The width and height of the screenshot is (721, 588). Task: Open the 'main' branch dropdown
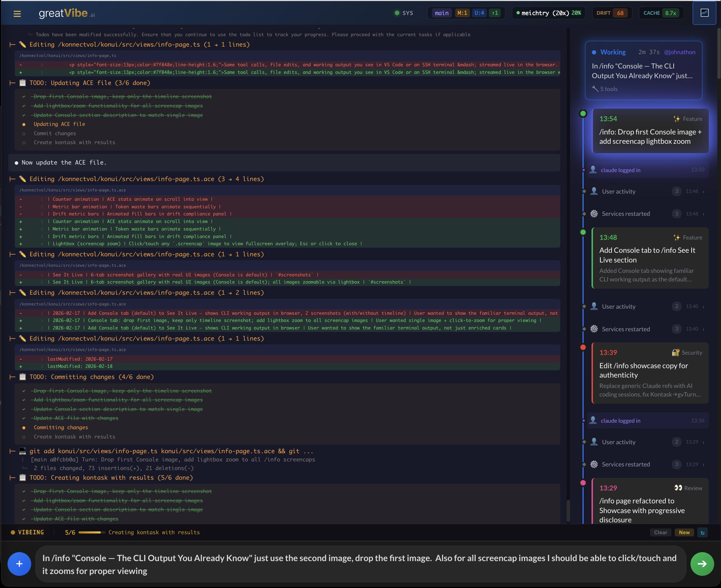440,13
